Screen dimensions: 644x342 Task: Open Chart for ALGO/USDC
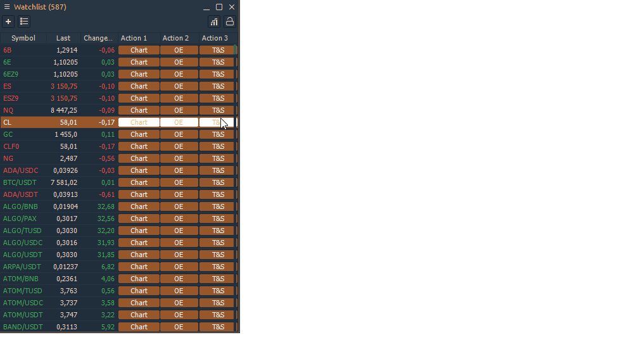[139, 243]
